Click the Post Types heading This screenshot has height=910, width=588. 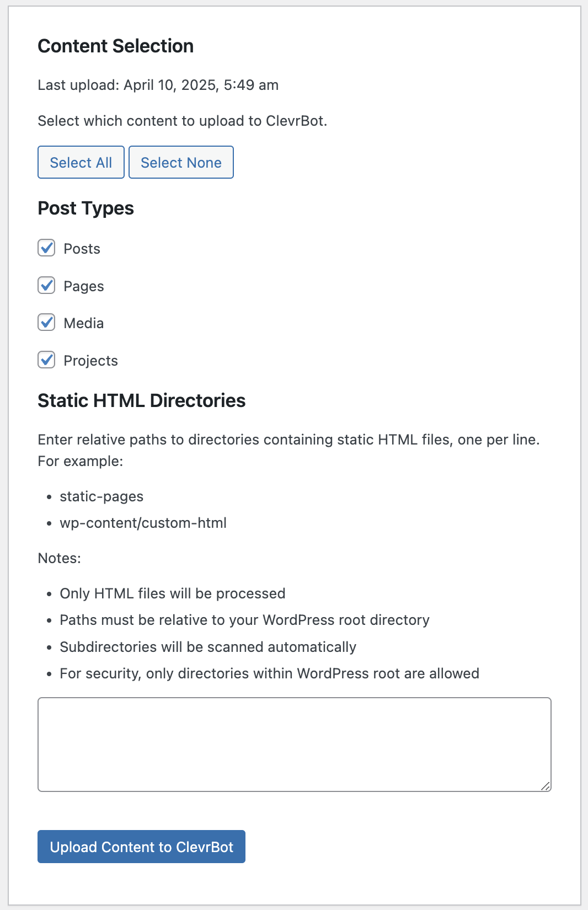pyautogui.click(x=86, y=208)
